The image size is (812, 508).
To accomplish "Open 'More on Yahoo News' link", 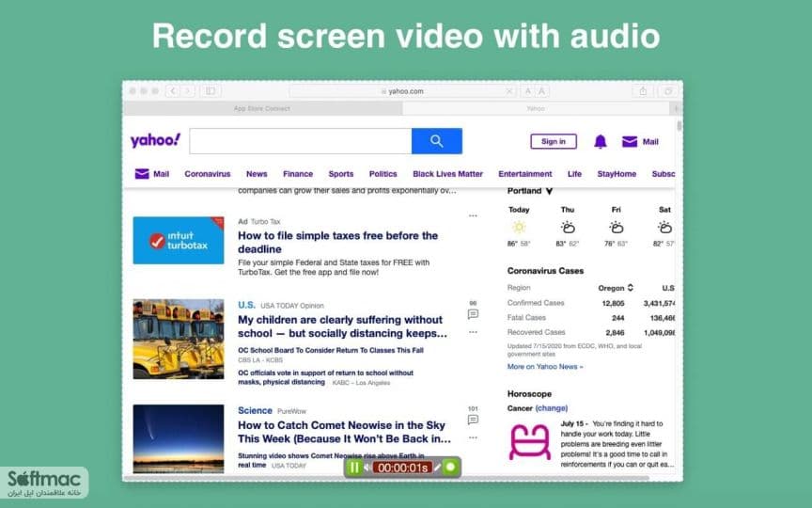I will tap(545, 367).
